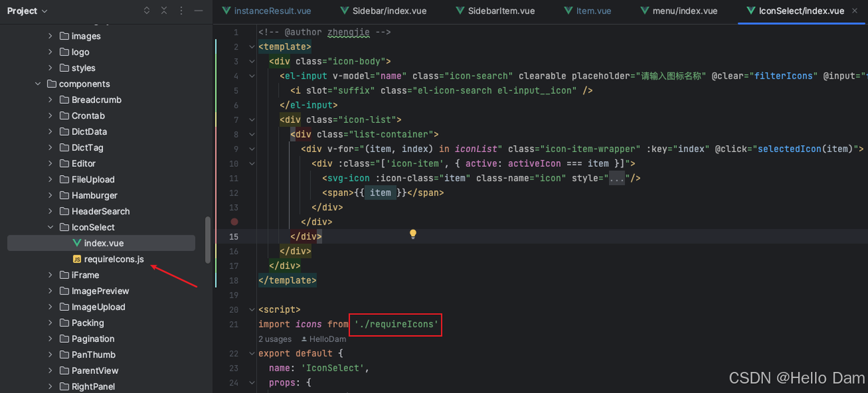The image size is (868, 393).
Task: Select the HeaderSearch folder row
Action: 101,212
